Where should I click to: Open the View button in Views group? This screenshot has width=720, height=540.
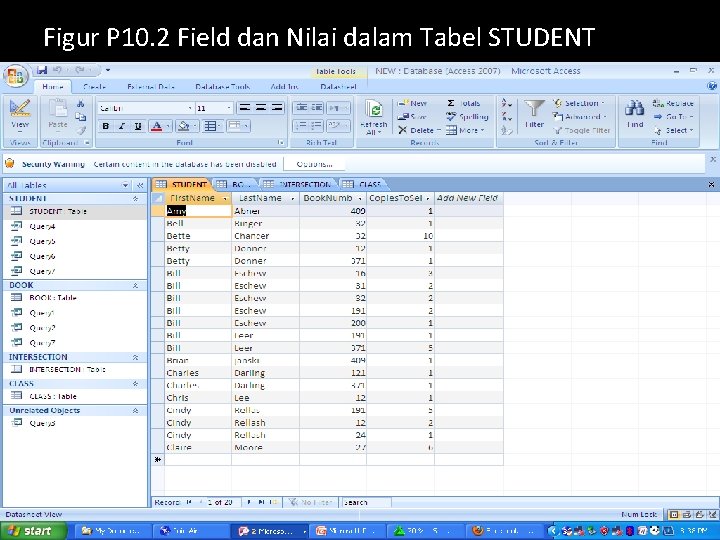click(20, 115)
